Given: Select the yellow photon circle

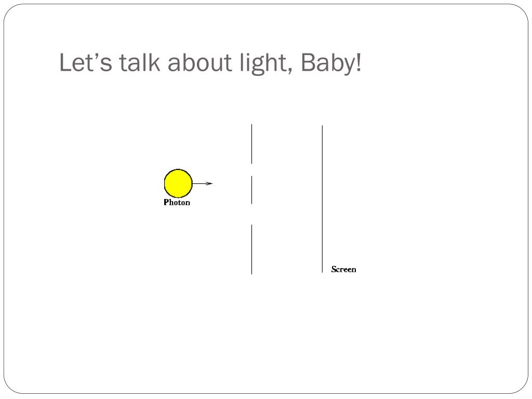Looking at the screenshot, I should click(x=178, y=183).
